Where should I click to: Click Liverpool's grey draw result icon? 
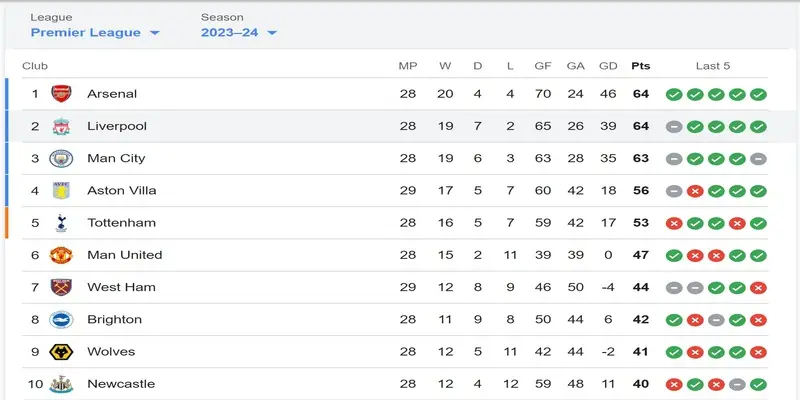point(674,127)
